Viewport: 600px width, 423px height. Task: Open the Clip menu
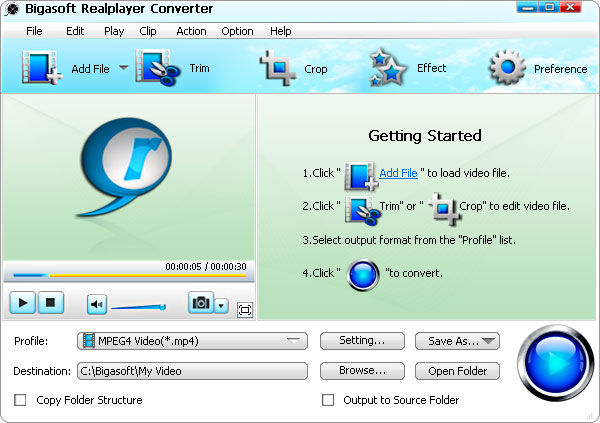click(x=148, y=31)
